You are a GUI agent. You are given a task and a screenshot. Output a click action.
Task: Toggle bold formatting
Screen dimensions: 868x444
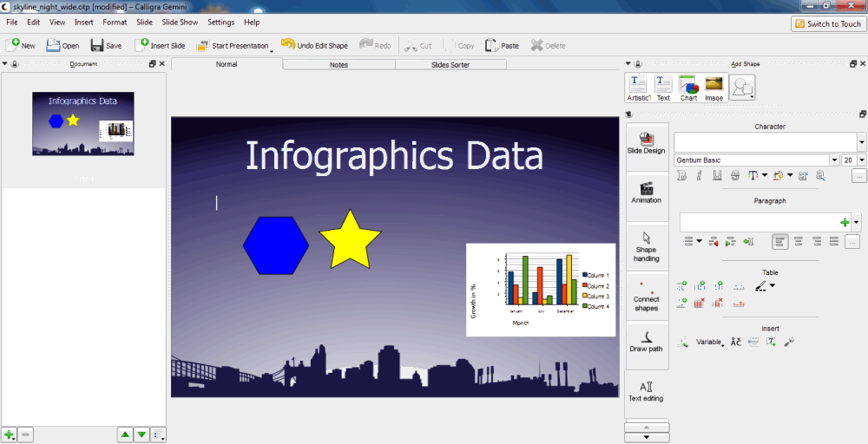[681, 176]
